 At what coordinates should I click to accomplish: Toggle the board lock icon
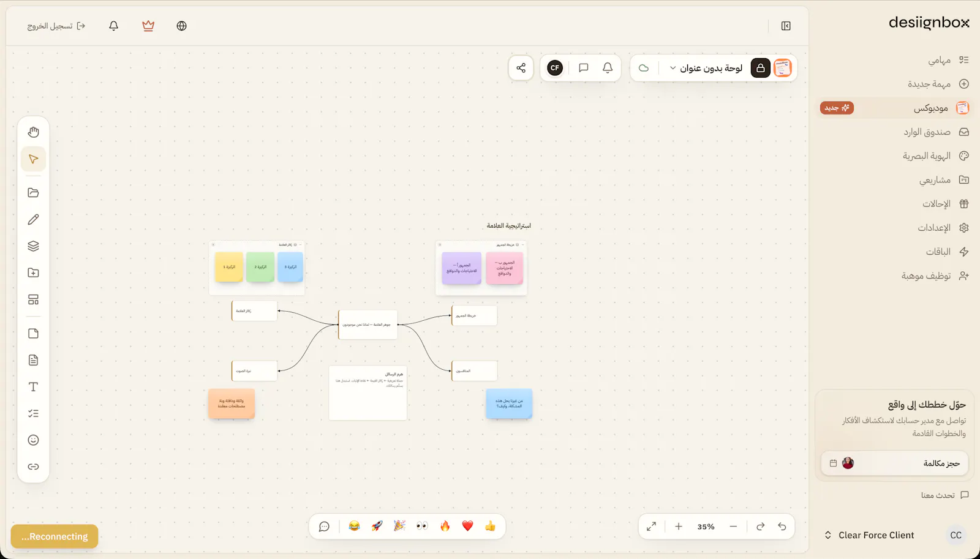point(760,68)
